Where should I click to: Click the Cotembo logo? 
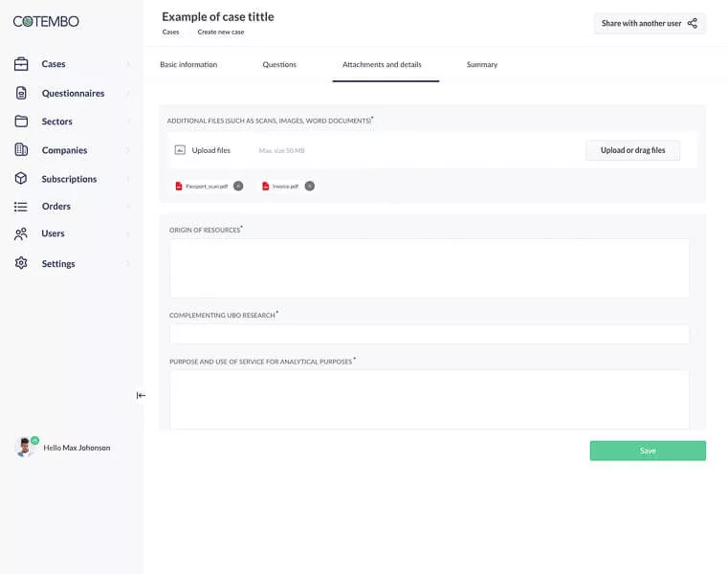point(46,21)
